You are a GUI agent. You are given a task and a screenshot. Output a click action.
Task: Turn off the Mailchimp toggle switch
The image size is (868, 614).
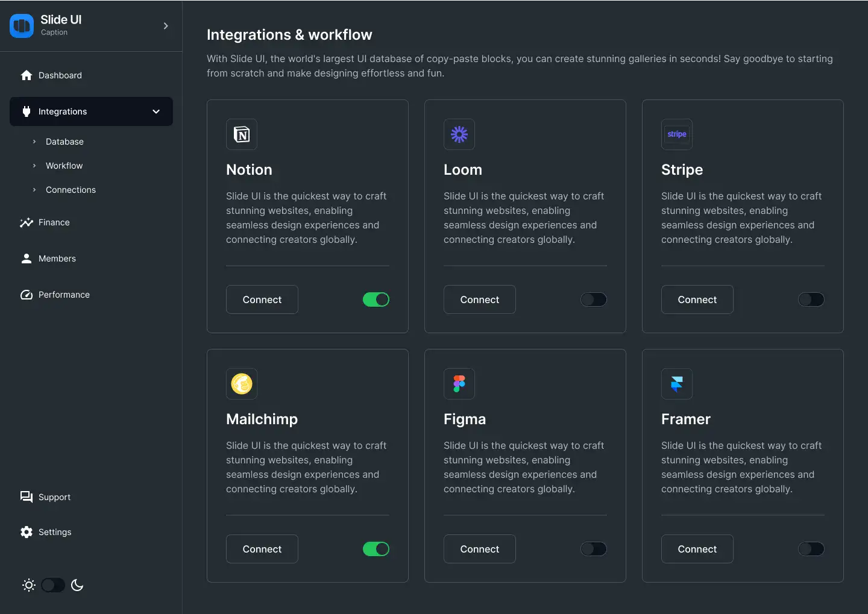376,549
